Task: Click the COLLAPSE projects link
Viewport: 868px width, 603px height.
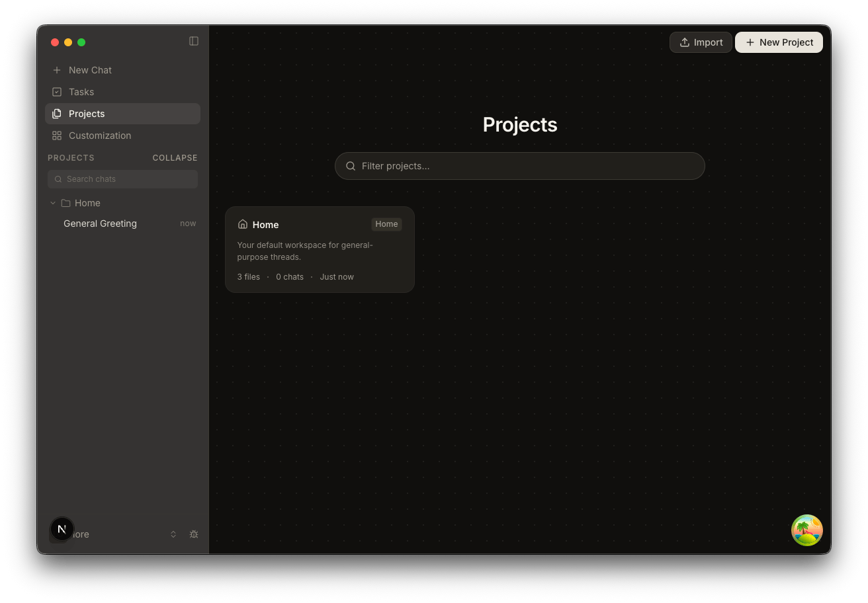Action: click(x=175, y=158)
